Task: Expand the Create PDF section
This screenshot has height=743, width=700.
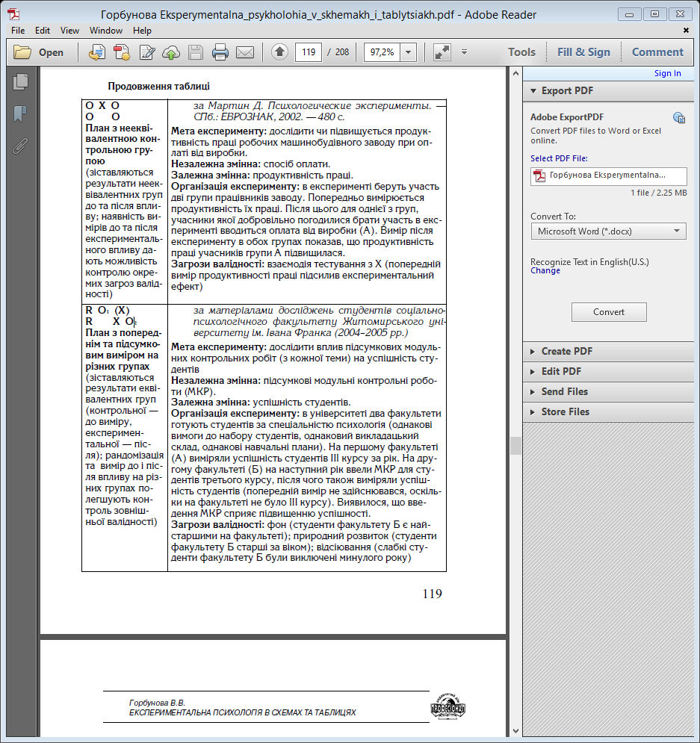Action: click(x=566, y=352)
